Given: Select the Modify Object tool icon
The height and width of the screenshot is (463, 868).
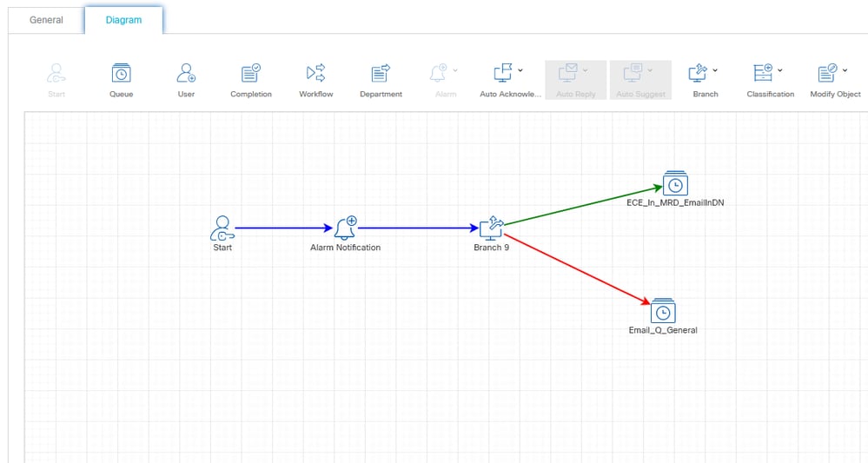Looking at the screenshot, I should pos(827,73).
